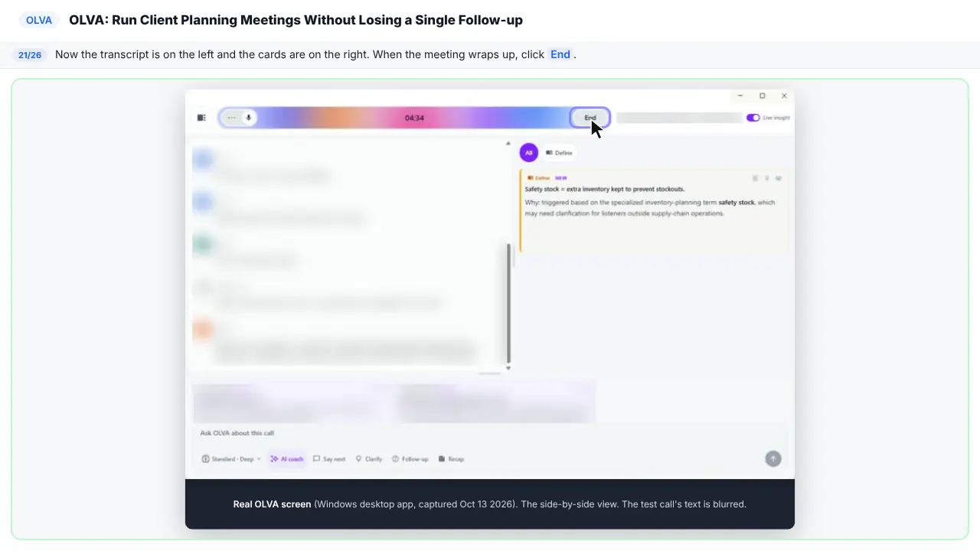The image size is (980, 551).
Task: Maximize the OLVA app window
Action: point(762,96)
